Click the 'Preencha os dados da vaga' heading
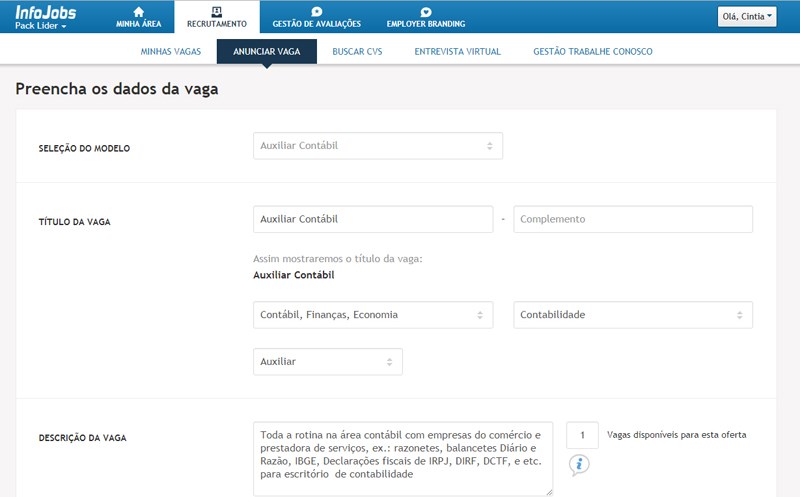Screen dimensions: 800x497 click(x=117, y=89)
